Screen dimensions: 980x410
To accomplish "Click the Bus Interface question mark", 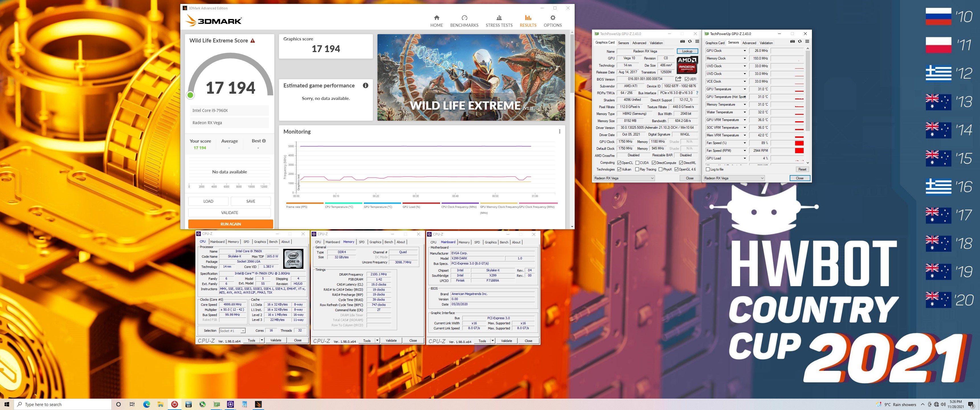I will click(697, 93).
